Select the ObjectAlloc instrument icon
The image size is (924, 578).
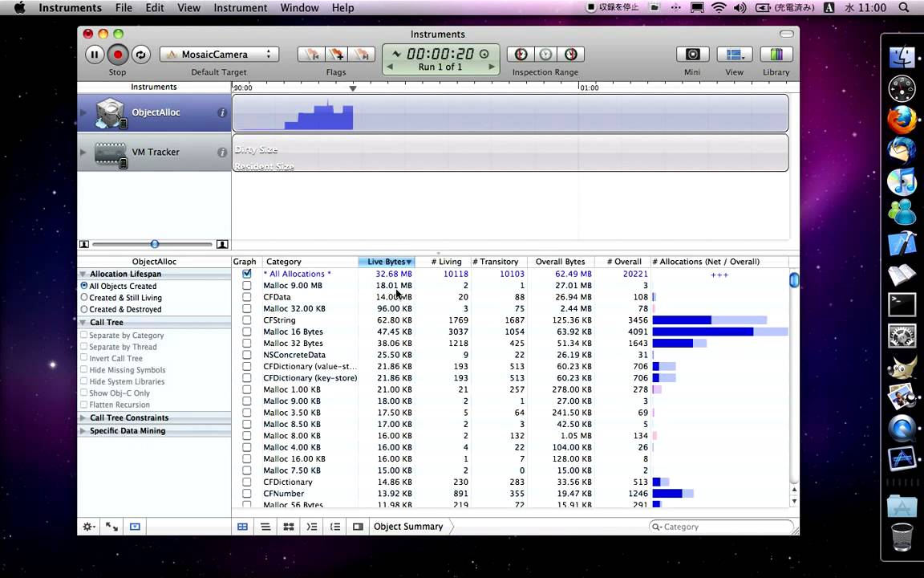coord(111,112)
